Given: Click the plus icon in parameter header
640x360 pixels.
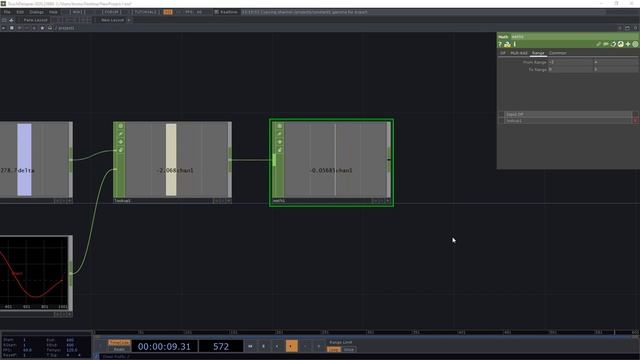Looking at the screenshot, I should click(x=628, y=44).
